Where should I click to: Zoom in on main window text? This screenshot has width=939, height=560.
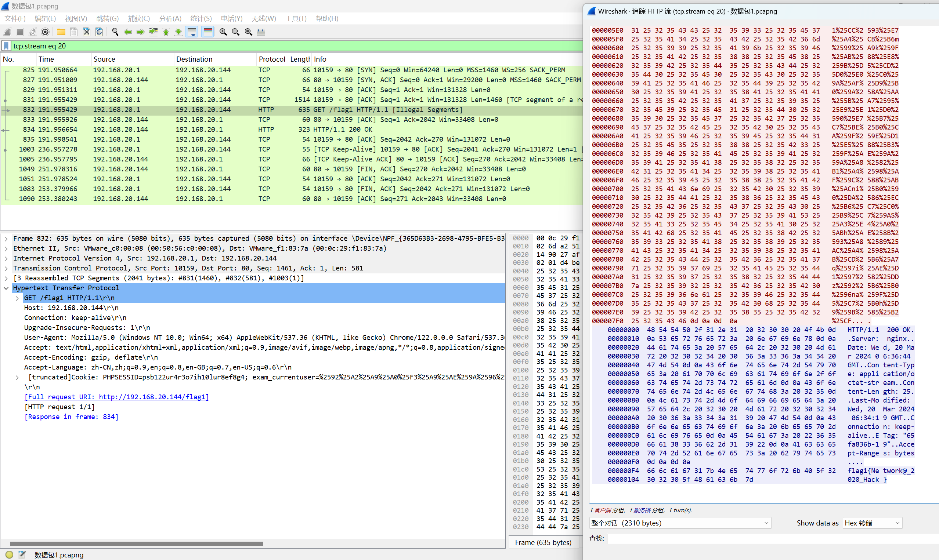pyautogui.click(x=223, y=32)
